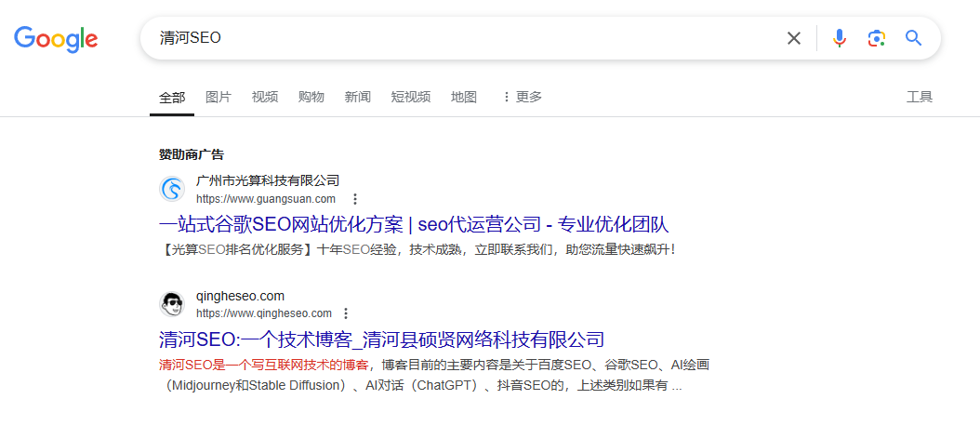Click the Google logo
The width and height of the screenshot is (980, 439).
coord(56,39)
